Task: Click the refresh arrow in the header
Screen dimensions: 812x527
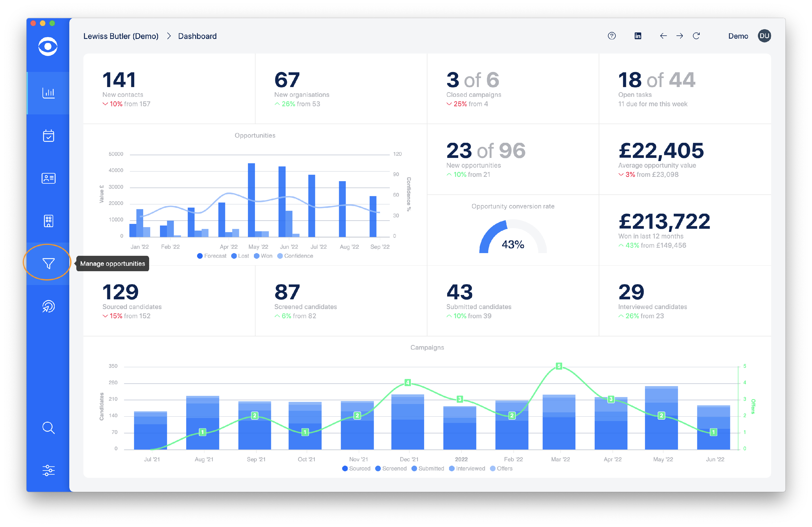Action: click(697, 36)
